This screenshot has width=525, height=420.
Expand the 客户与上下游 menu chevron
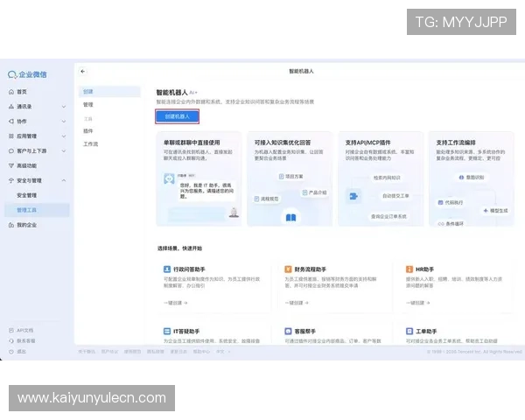click(x=64, y=150)
